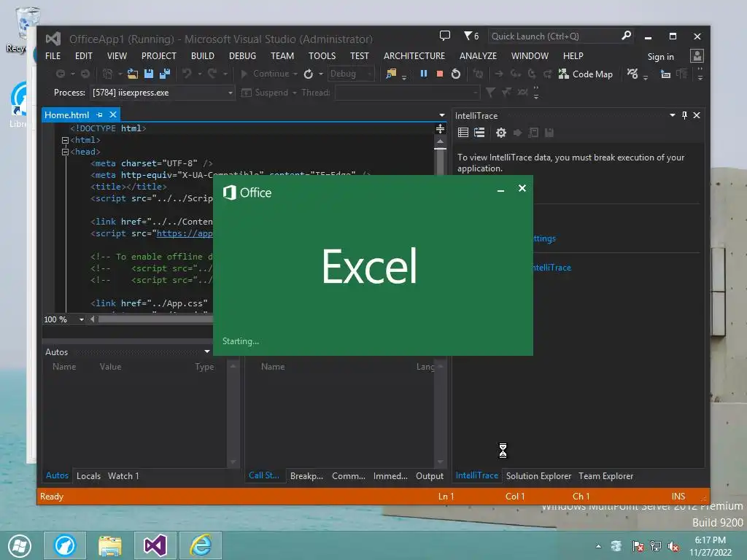Expand the Continue button dropdown arrow
Viewport: 747px width, 560px height.
point(295,74)
